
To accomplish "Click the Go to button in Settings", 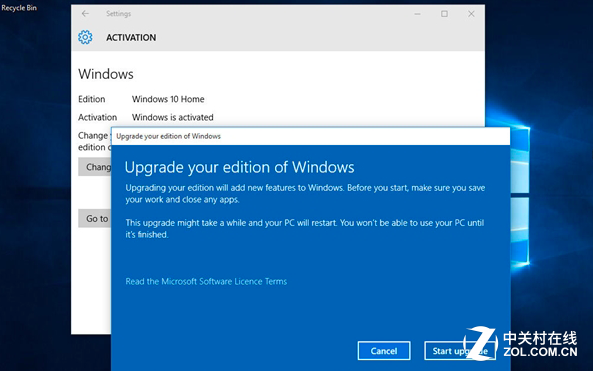I will [95, 218].
